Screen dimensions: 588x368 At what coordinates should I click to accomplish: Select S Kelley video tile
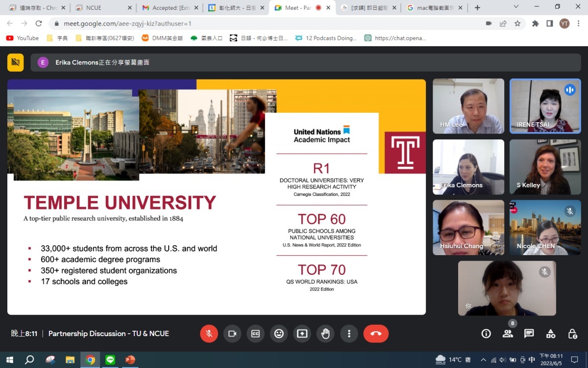545,167
